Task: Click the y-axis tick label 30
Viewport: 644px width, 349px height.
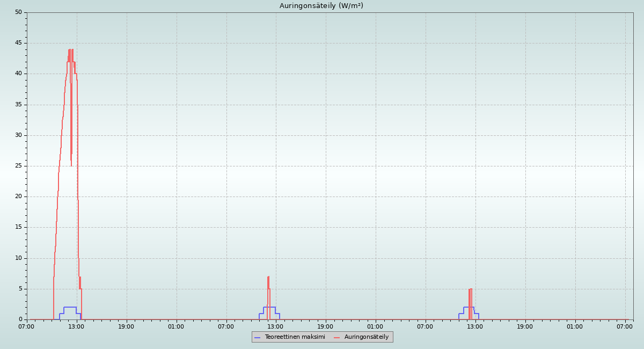Action: coord(19,135)
